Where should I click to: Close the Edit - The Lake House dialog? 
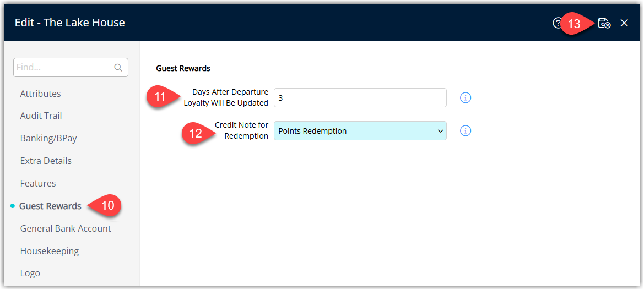(624, 23)
